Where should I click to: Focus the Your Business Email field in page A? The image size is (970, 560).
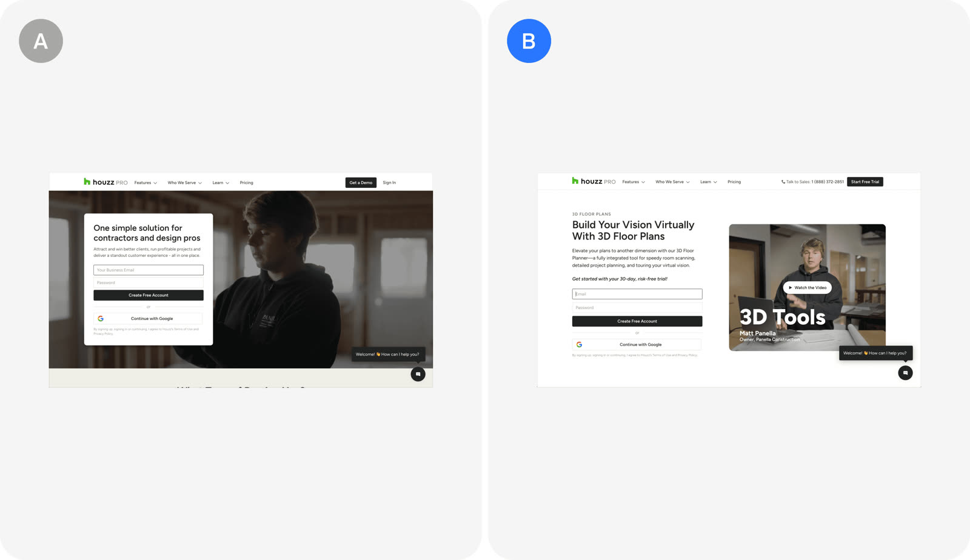click(x=149, y=270)
